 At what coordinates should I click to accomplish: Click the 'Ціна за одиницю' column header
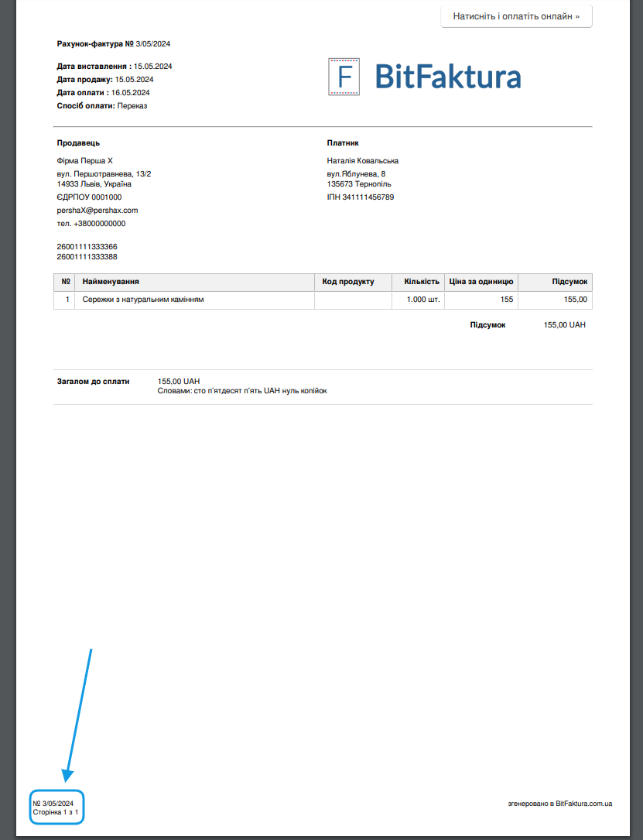point(481,281)
